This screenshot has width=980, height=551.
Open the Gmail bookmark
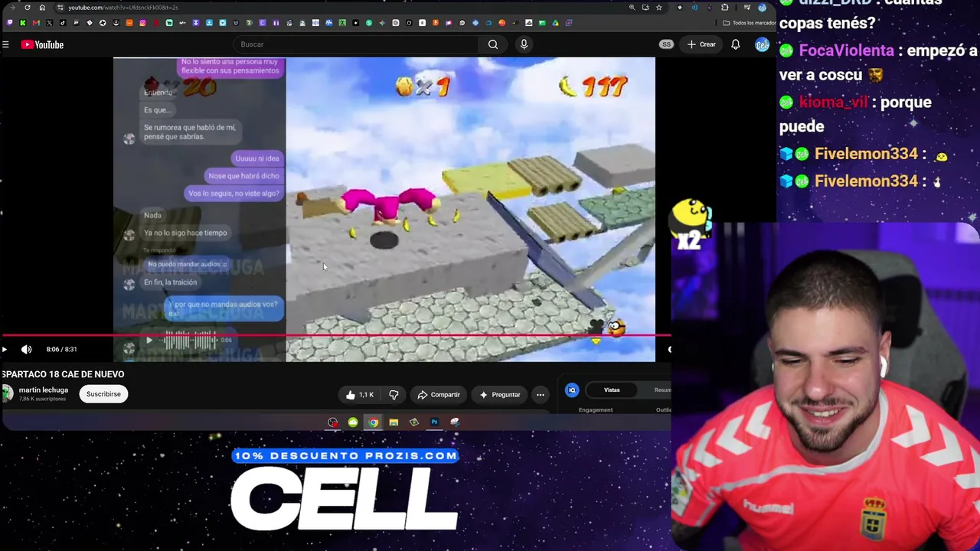[x=36, y=23]
